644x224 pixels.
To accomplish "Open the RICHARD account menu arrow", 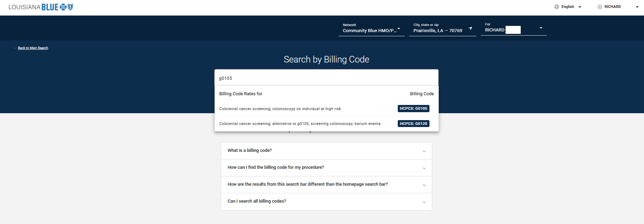I will pyautogui.click(x=637, y=7).
